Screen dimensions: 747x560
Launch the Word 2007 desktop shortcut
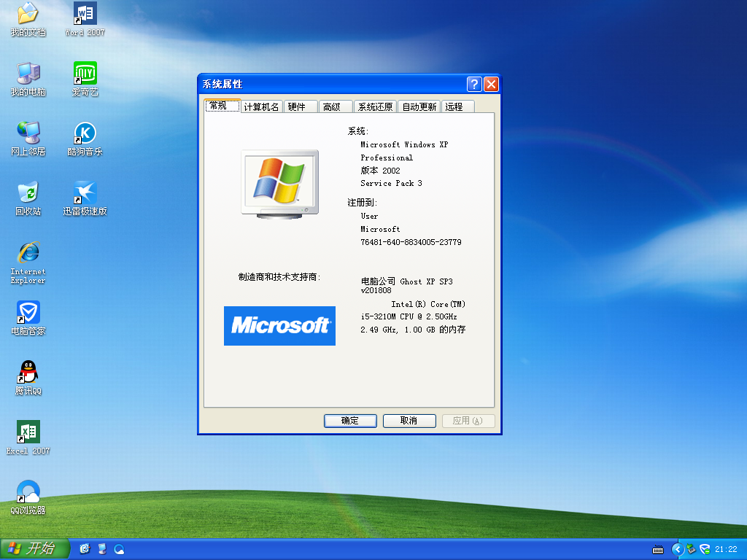pyautogui.click(x=85, y=19)
